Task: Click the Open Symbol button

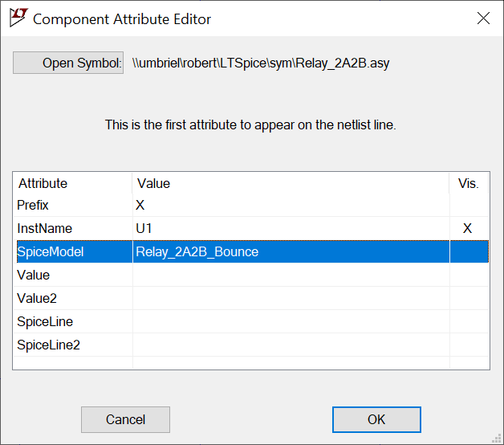Action: click(x=68, y=63)
